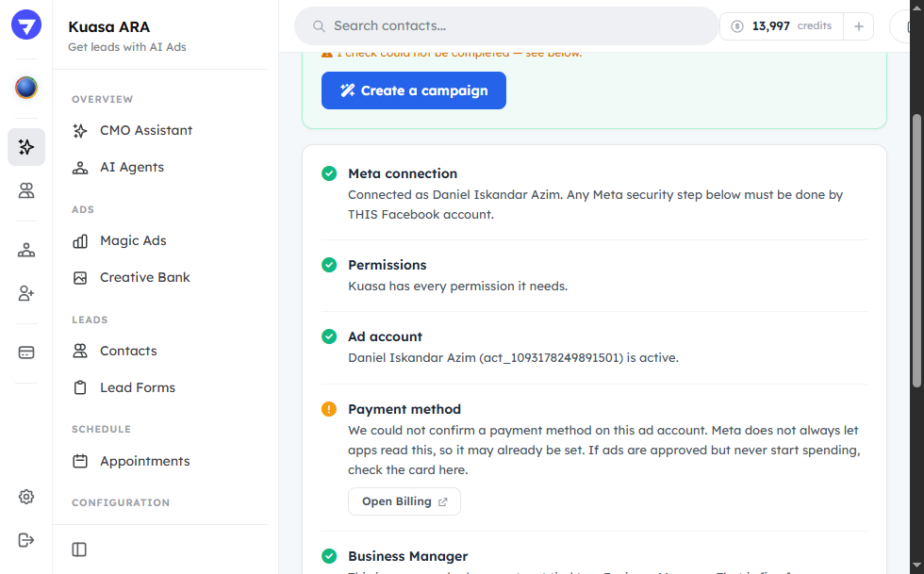924x574 pixels.
Task: Click the Payment method warning icon
Action: [329, 409]
